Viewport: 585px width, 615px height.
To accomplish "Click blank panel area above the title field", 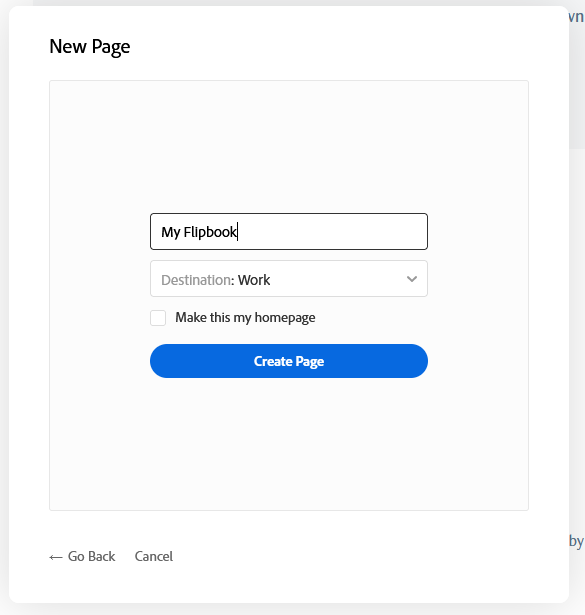I will click(x=289, y=147).
